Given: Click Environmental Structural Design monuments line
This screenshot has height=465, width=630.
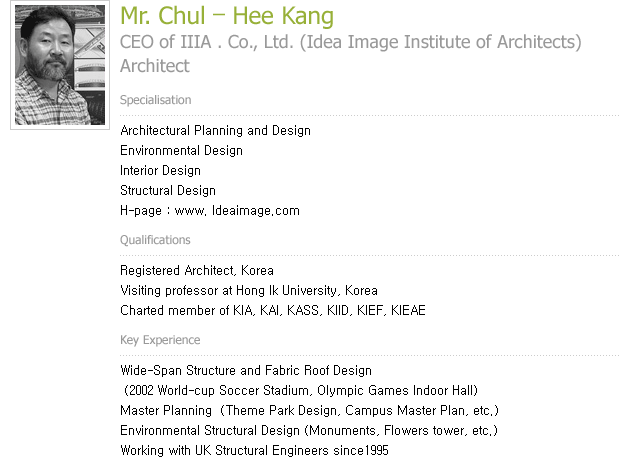Looking at the screenshot, I should [309, 431].
